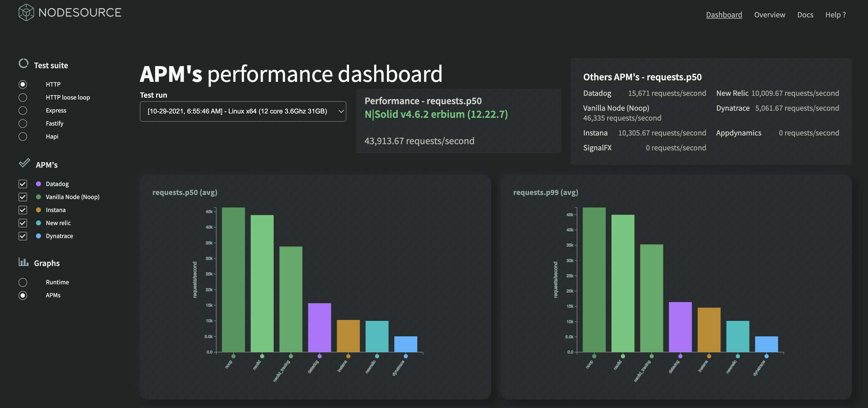The image size is (868, 408).
Task: Click the APM's double-checkmark icon
Action: coord(24,163)
